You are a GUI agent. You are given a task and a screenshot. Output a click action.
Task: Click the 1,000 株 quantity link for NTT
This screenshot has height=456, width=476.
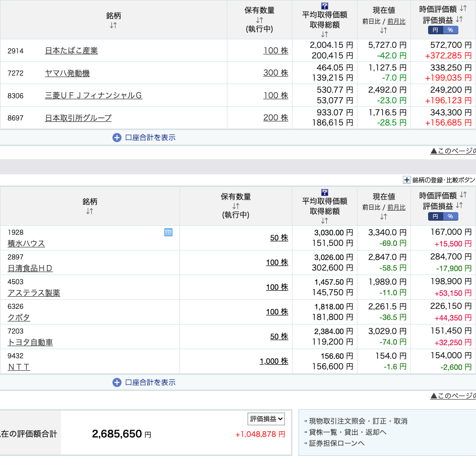[x=274, y=361]
